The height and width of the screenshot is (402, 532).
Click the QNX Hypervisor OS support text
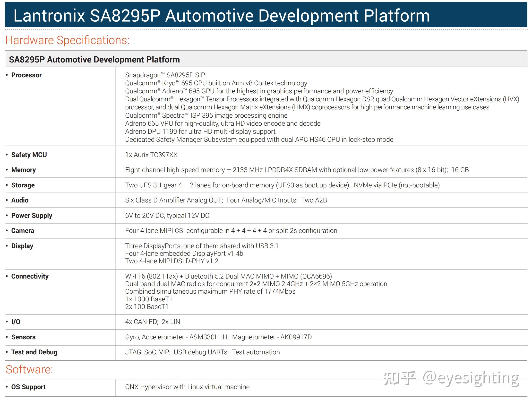(187, 387)
